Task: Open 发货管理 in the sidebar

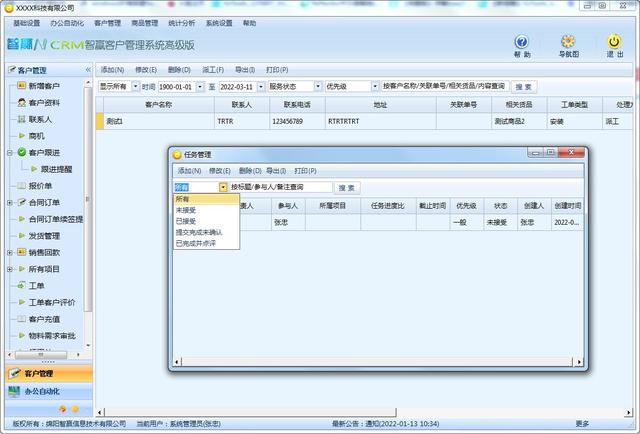Action: tap(44, 235)
